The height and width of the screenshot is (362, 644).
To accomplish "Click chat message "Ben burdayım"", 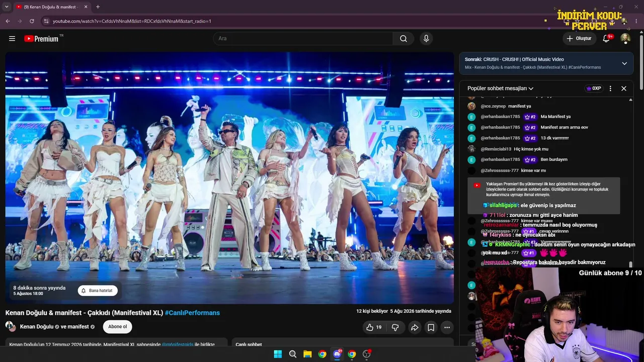I will tap(554, 159).
